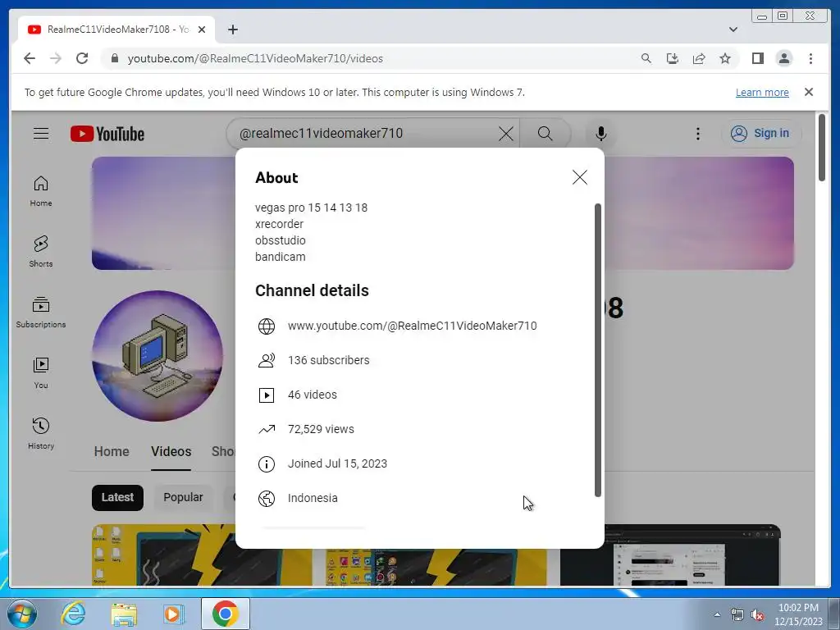Click the channel URL in details
Screen dimensions: 840x630
pyautogui.click(x=412, y=326)
